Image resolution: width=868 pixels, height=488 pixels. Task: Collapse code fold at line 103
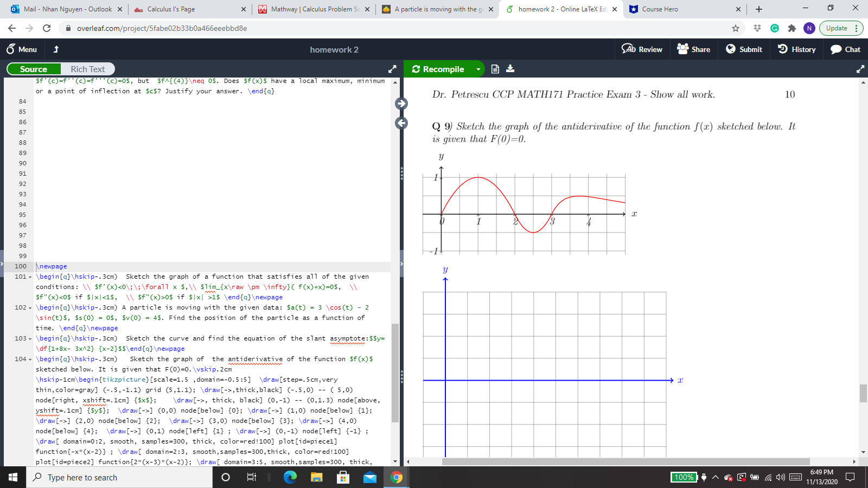click(x=30, y=339)
